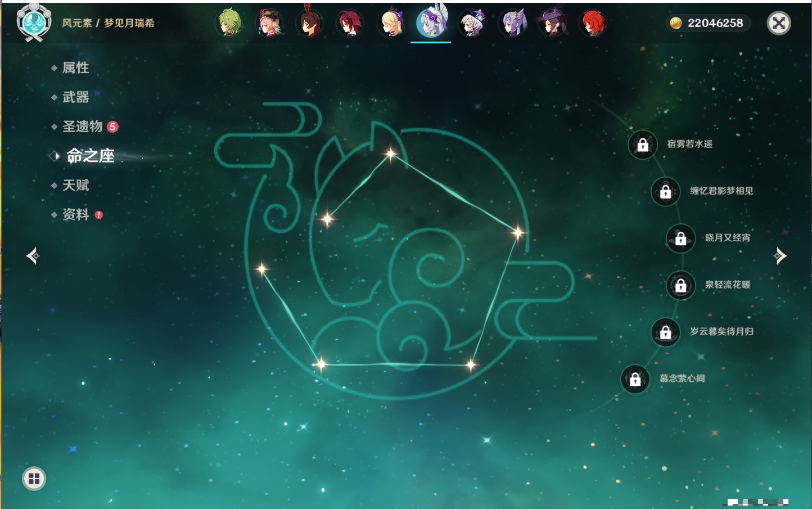This screenshot has width=812, height=509.
Task: Open the 圣遗物 artifacts menu
Action: pyautogui.click(x=82, y=127)
